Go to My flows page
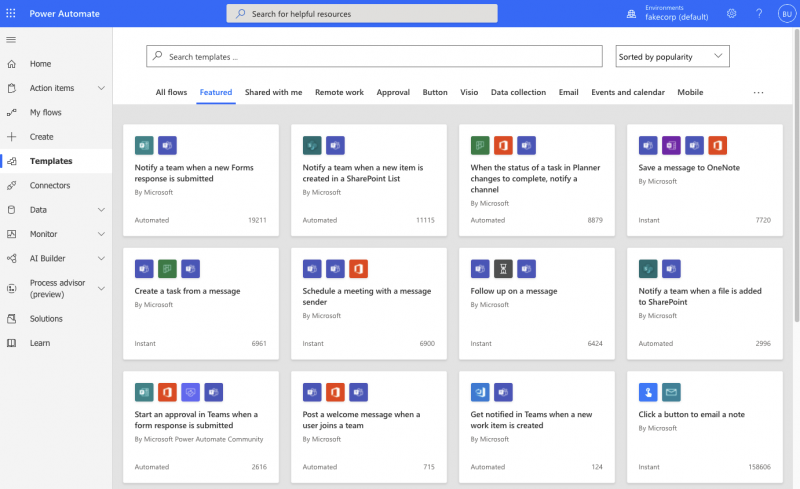This screenshot has width=800, height=489. [x=46, y=112]
